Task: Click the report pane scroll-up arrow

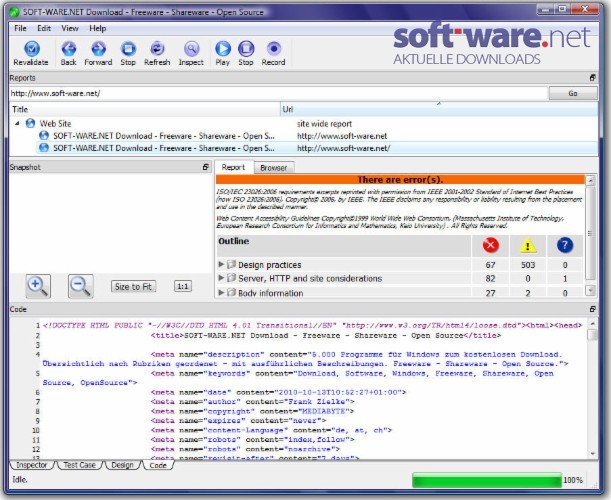Action: coord(591,180)
